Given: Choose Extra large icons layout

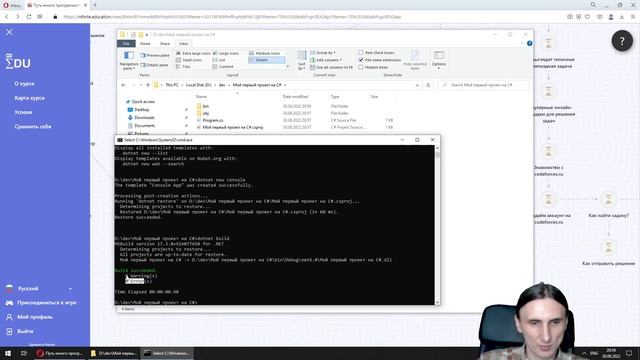Looking at the screenshot, I should [193, 53].
